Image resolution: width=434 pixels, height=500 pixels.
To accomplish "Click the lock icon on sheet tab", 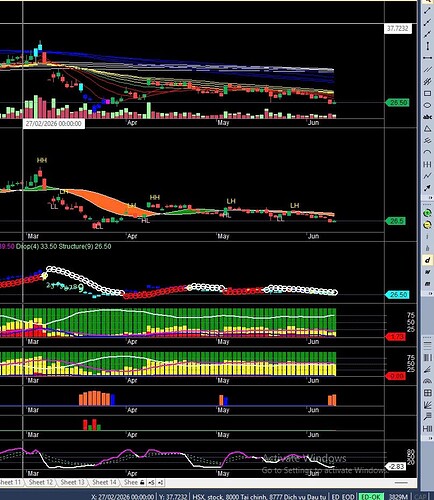I will (x=142, y=482).
